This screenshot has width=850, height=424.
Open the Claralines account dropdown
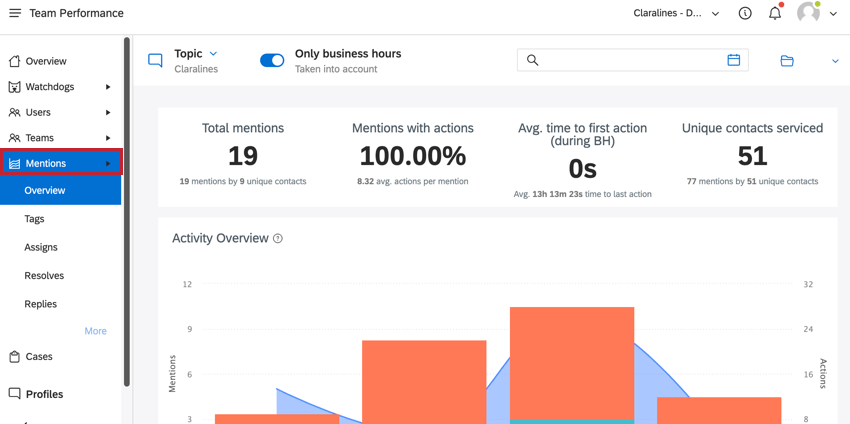click(676, 14)
